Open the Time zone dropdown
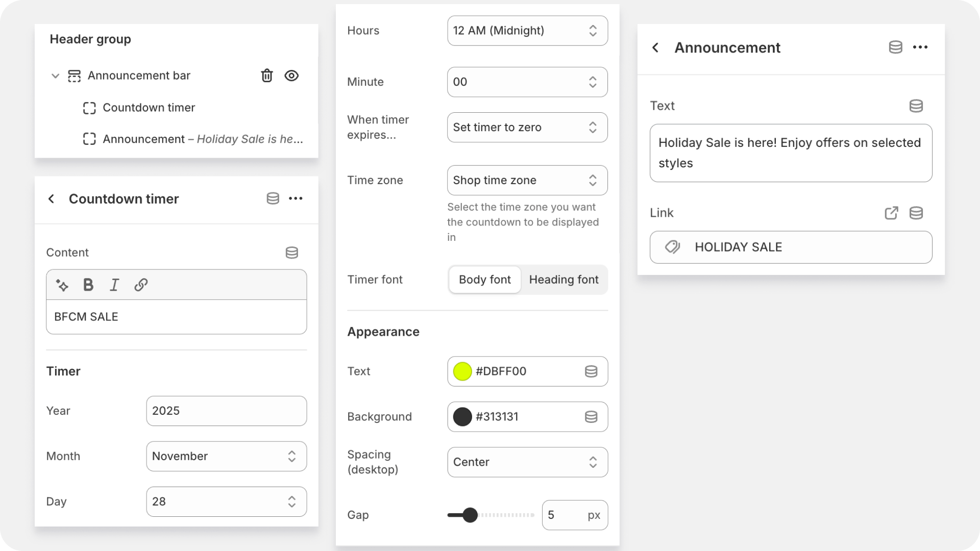Viewport: 980px width, 551px height. [x=527, y=180]
